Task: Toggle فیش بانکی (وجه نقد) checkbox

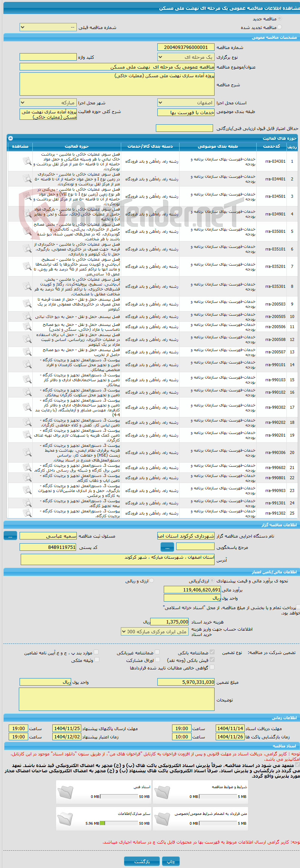Action: [212, 660]
